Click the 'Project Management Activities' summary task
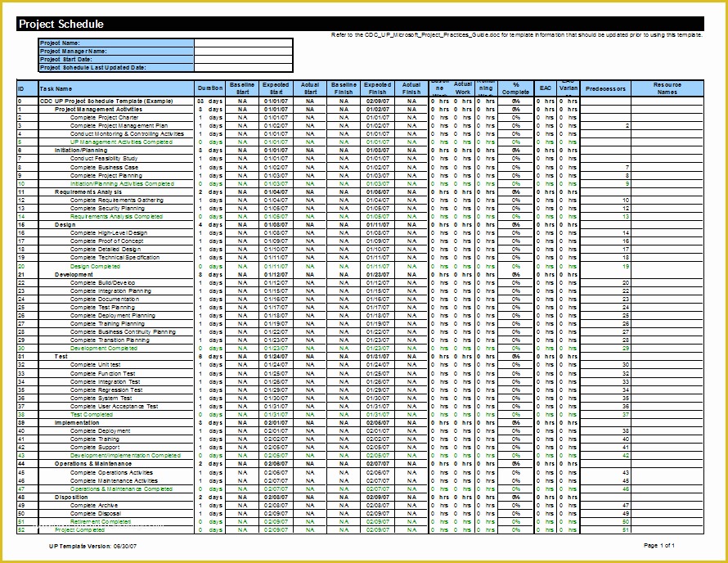Viewport: 728px width, 563px height. [98, 109]
